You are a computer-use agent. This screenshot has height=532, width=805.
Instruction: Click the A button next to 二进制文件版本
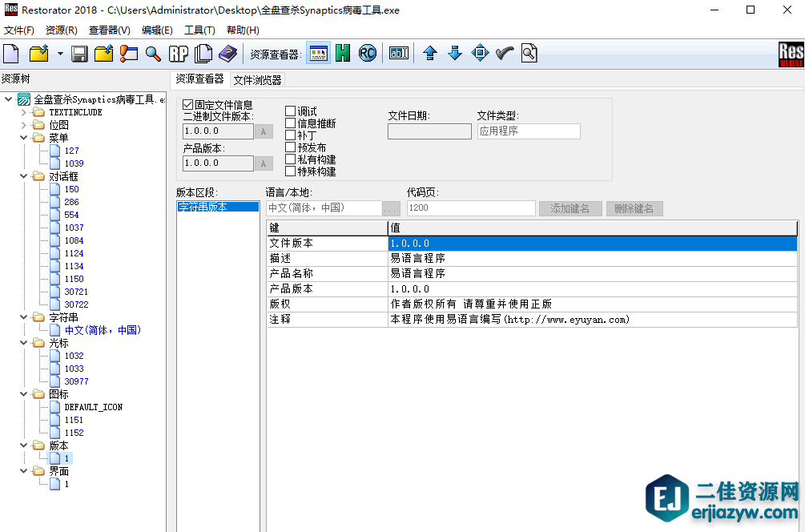pos(264,131)
